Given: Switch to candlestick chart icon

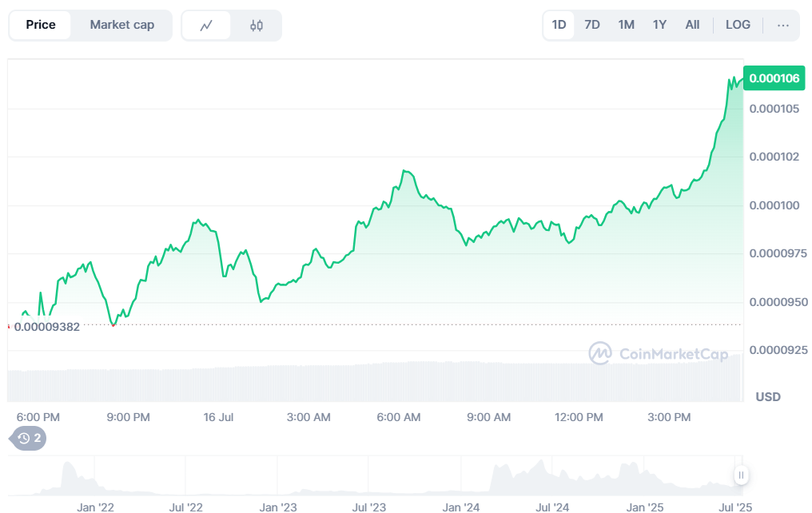Looking at the screenshot, I should click(x=257, y=26).
